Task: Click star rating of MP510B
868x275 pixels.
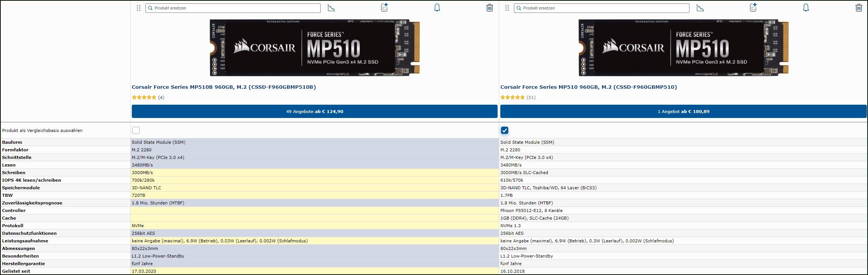Action: coord(144,97)
